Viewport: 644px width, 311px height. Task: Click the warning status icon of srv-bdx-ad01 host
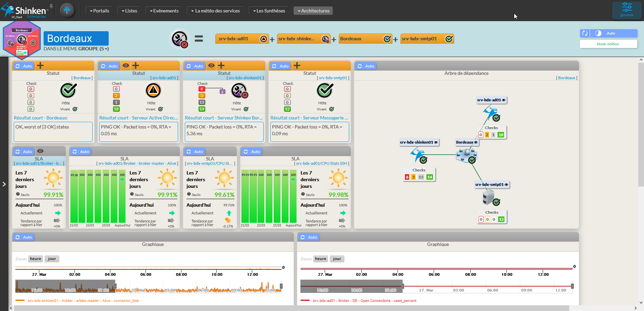[x=153, y=90]
